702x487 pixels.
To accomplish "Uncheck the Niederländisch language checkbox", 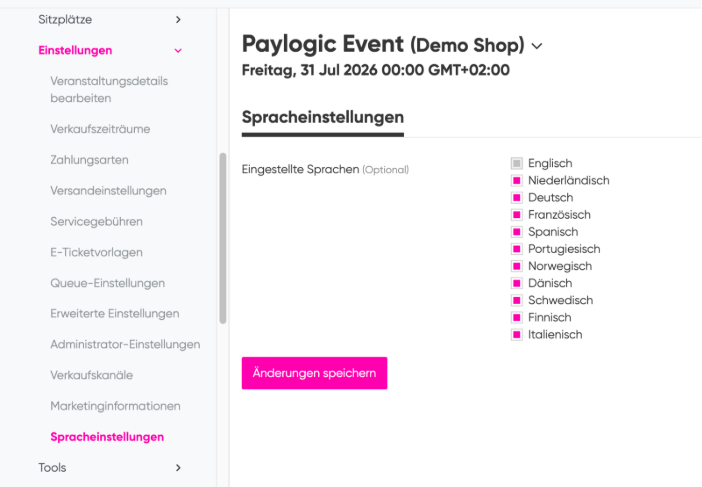I will [517, 180].
